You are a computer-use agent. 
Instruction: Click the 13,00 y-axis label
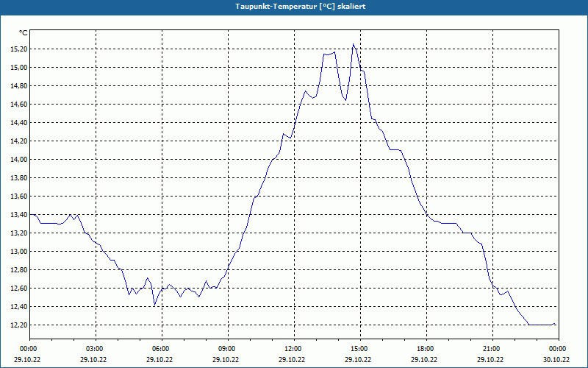(x=19, y=252)
